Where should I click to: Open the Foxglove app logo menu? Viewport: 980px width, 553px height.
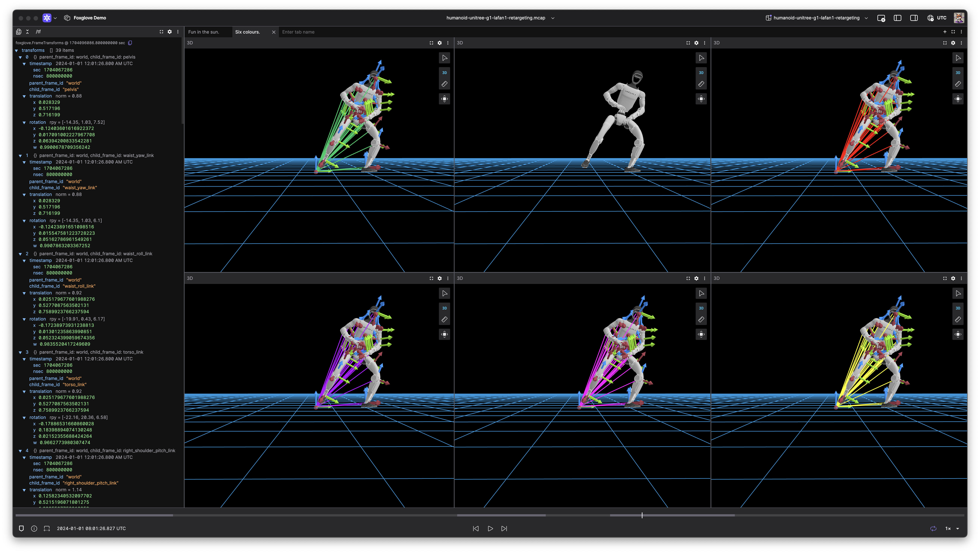tap(47, 18)
